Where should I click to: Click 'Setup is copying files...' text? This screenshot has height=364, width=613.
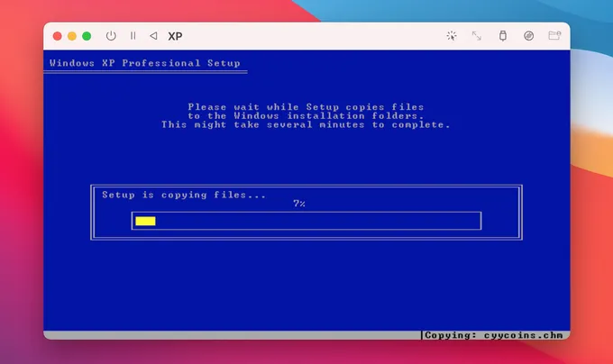click(x=184, y=195)
